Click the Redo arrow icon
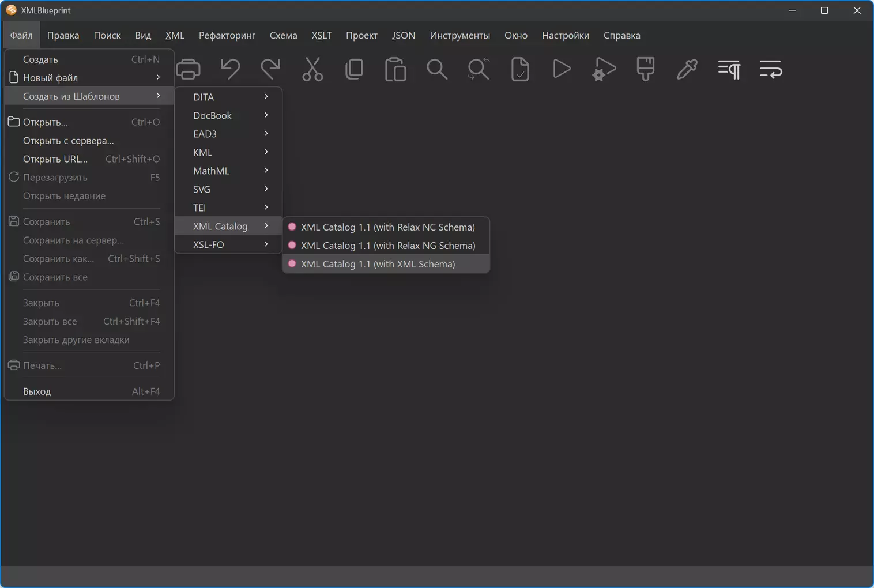Screen dimensions: 874x588 (270, 69)
